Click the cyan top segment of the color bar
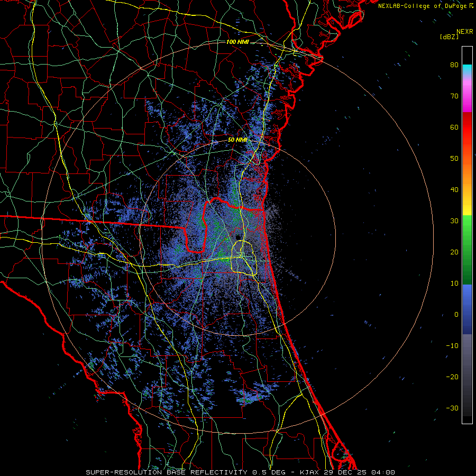The width and height of the screenshot is (476, 476). coord(467,68)
